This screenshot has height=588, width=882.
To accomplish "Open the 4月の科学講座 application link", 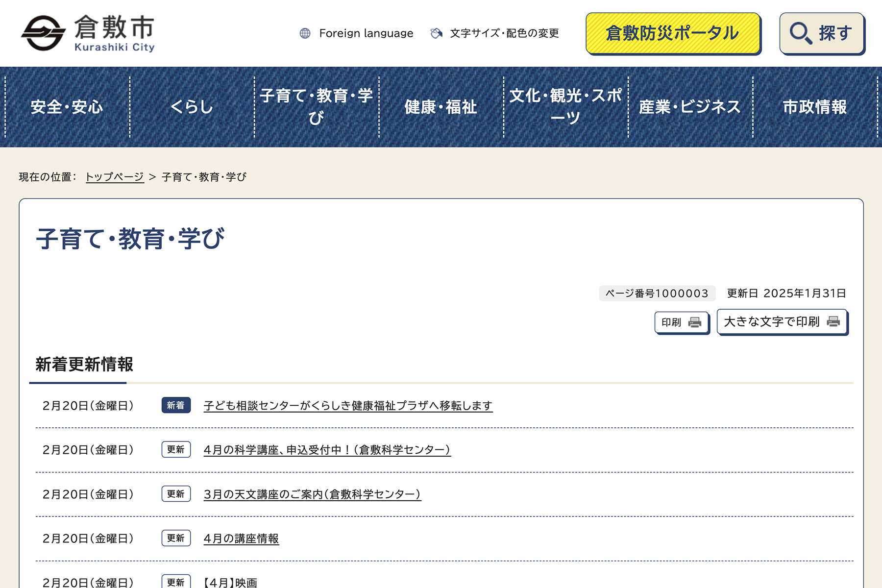I will point(327,449).
